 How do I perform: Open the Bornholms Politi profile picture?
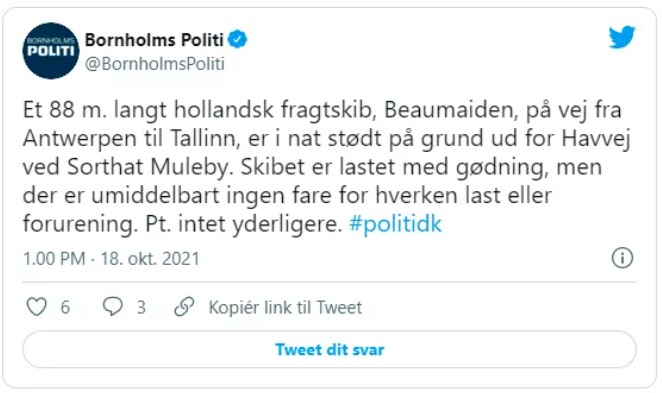(51, 51)
